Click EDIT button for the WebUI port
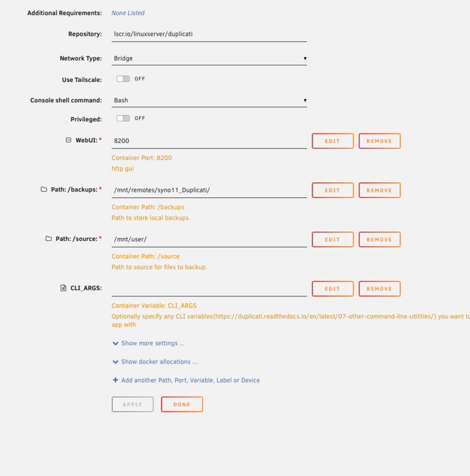 click(x=333, y=141)
